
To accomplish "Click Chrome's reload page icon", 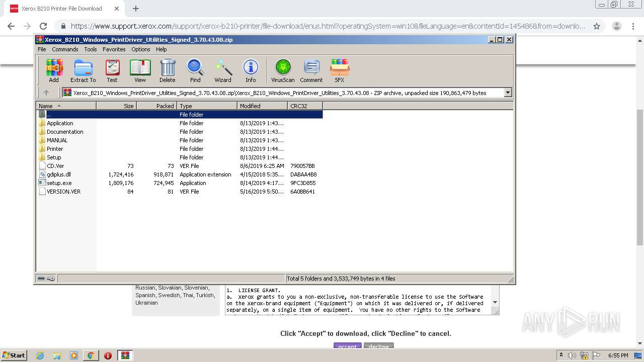I will [43, 26].
